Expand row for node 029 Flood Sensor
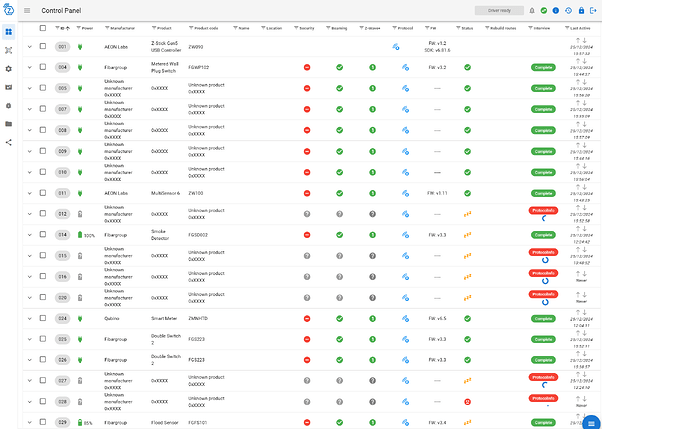Viewport: 690px width, 429px height. tap(29, 423)
